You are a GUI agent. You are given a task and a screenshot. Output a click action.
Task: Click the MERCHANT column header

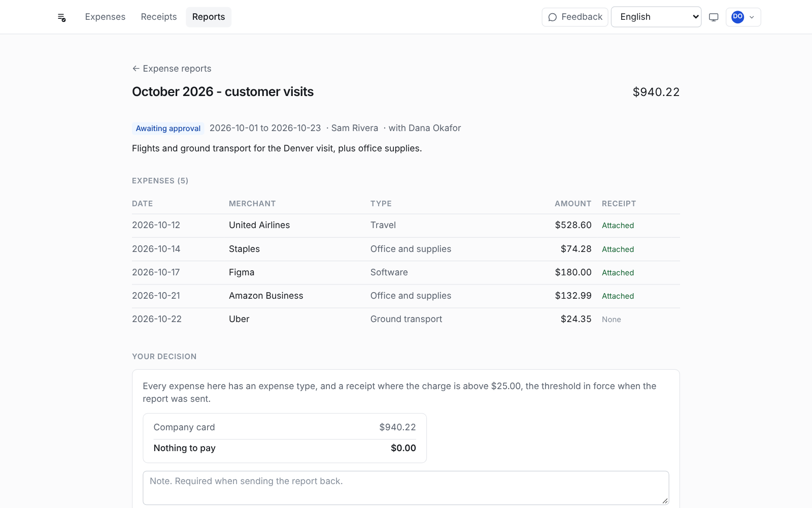(x=252, y=204)
